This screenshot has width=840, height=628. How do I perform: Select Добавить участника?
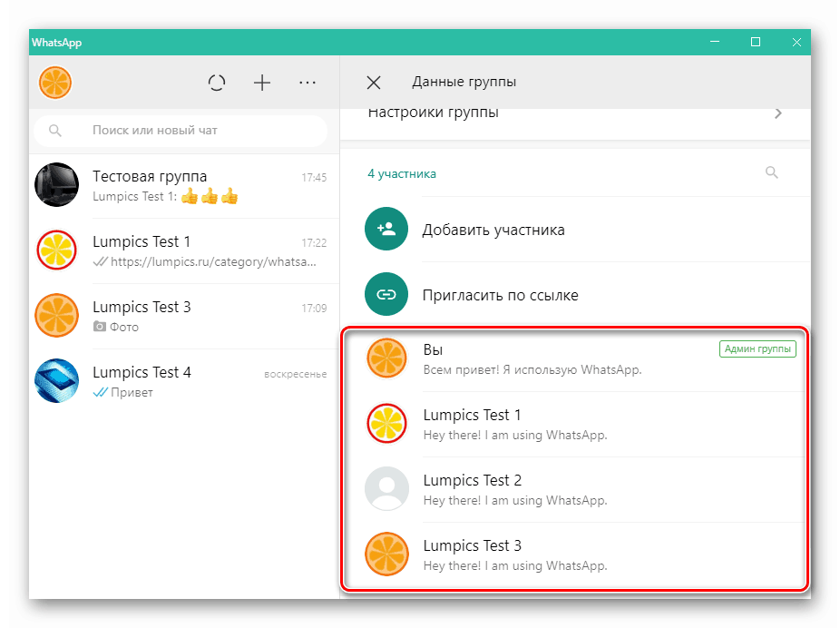pos(575,230)
